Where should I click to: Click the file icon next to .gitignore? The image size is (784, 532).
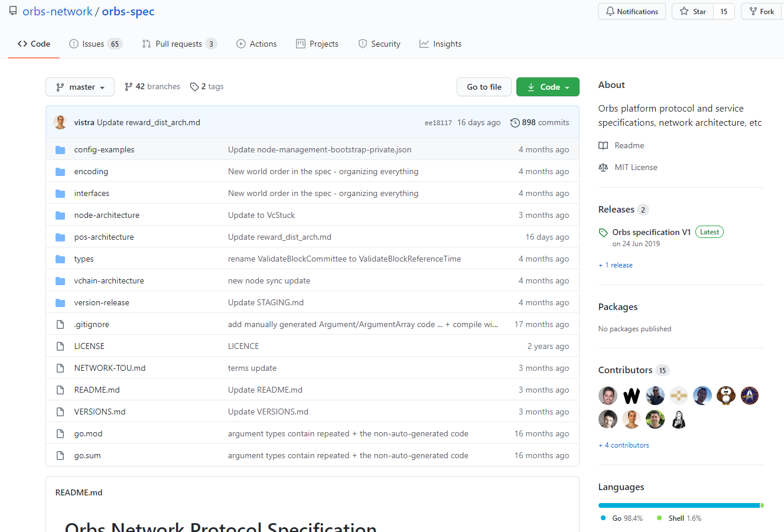coord(60,325)
